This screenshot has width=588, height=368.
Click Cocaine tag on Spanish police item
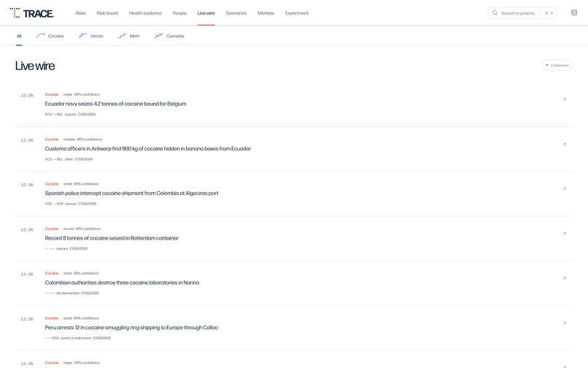point(52,184)
